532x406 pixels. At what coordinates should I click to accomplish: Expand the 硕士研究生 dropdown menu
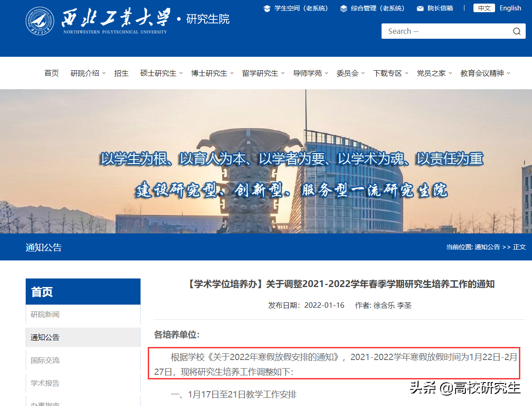(158, 73)
